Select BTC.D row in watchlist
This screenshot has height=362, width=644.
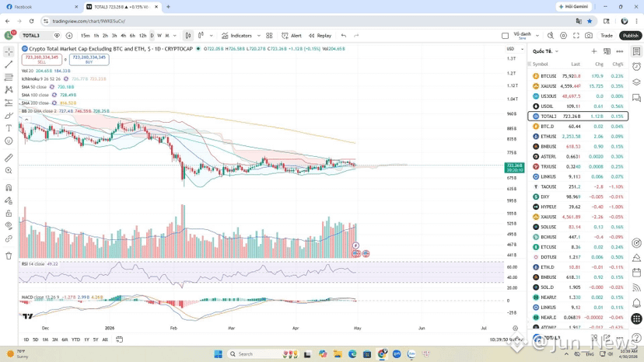[x=578, y=127]
